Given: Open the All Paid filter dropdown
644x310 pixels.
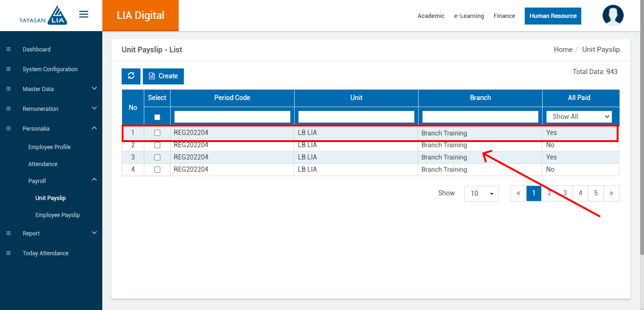Looking at the screenshot, I should coord(579,117).
